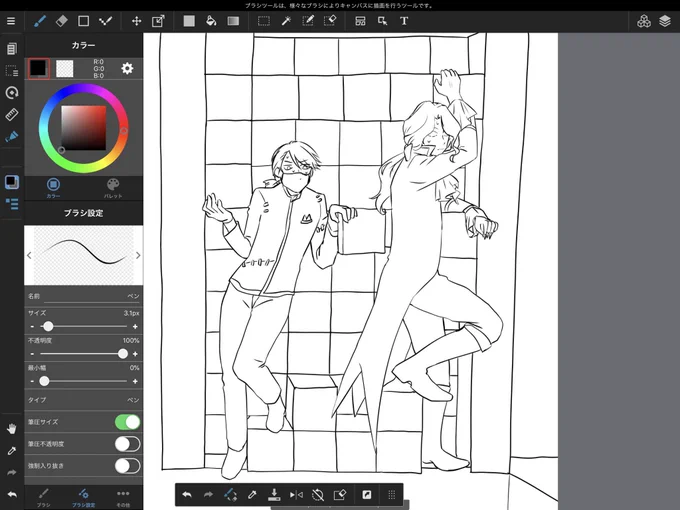The height and width of the screenshot is (510, 680).
Task: Increase brush サイズ with plus
Action: 135,327
